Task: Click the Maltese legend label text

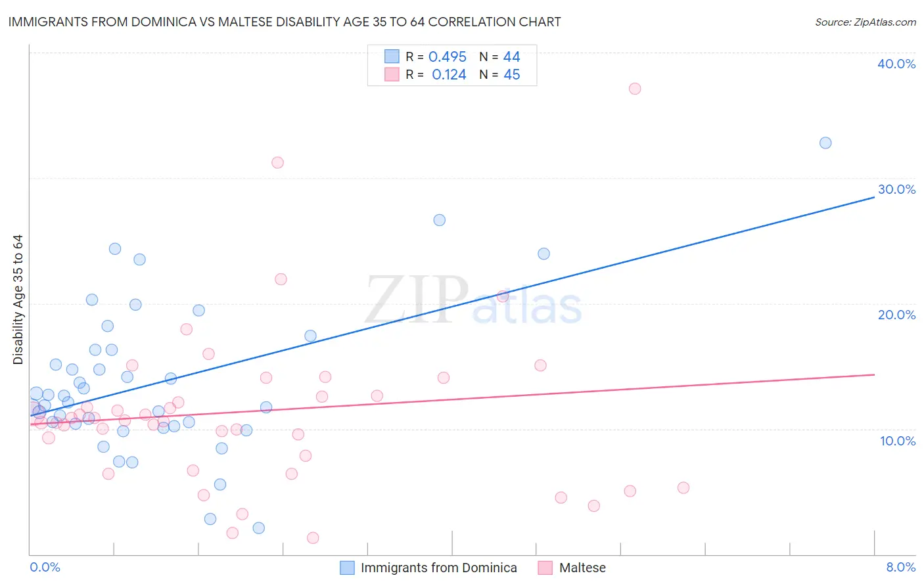Action: pos(582,568)
